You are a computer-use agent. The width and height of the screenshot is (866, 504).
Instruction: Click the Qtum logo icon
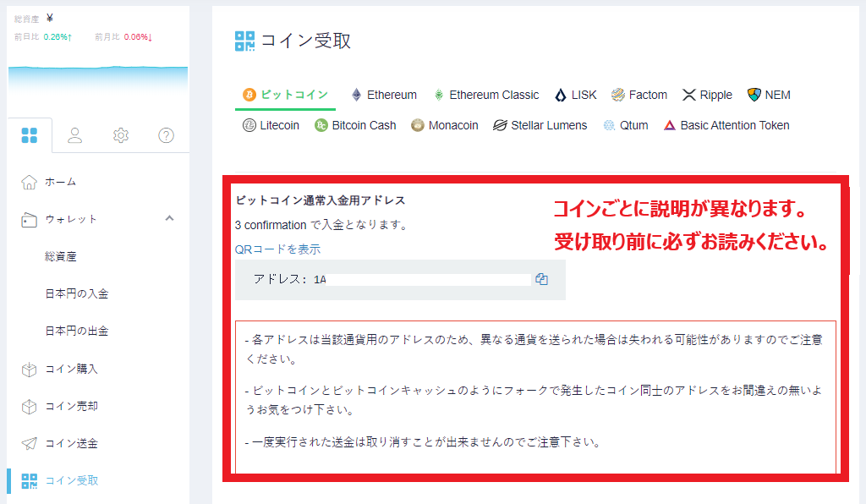609,125
